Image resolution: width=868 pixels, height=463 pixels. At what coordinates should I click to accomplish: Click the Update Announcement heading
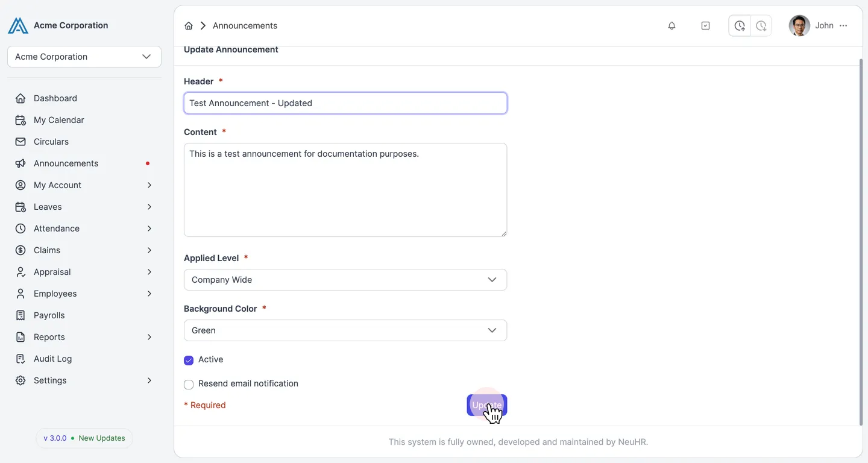[231, 49]
